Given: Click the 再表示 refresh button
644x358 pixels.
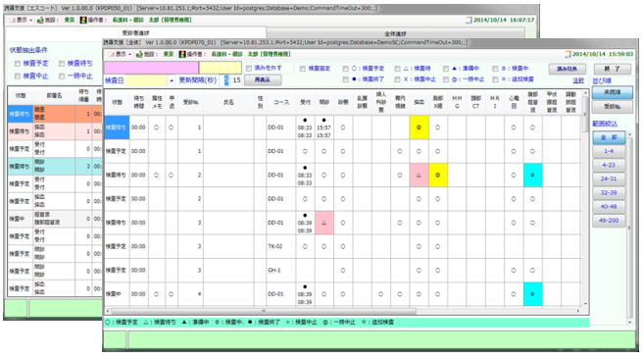Looking at the screenshot, I should (263, 79).
